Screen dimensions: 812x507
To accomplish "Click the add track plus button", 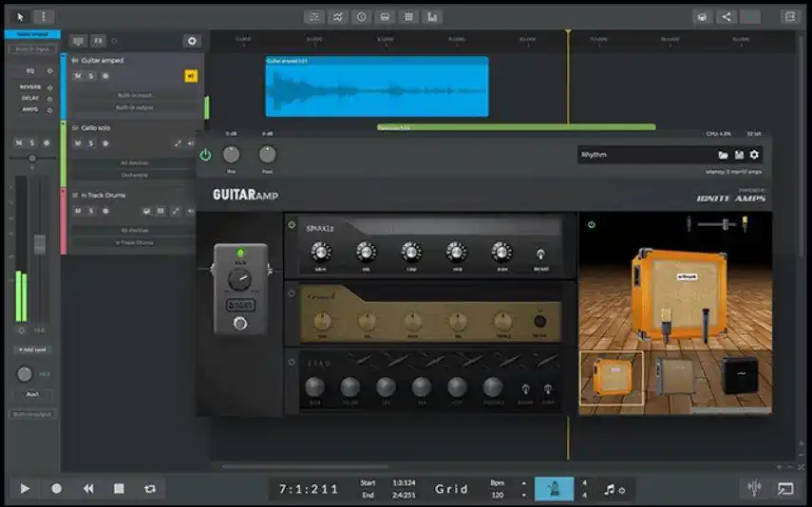I will point(192,41).
